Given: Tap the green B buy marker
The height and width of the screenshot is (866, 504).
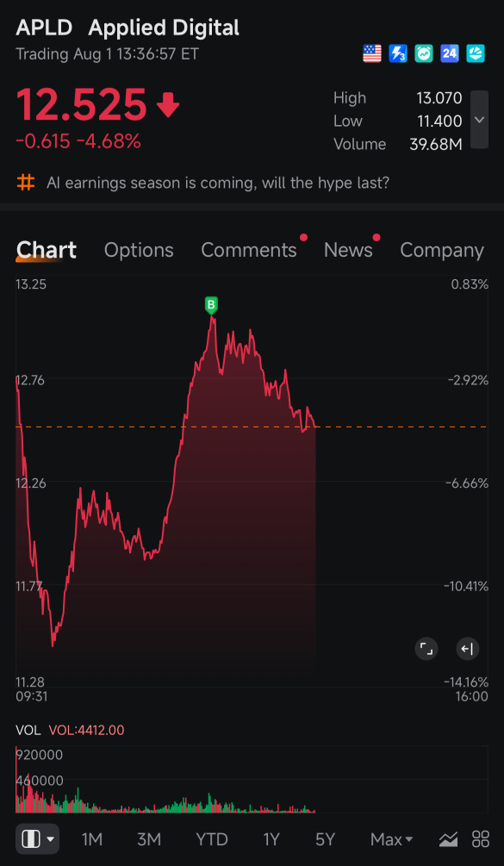Looking at the screenshot, I should (x=211, y=305).
